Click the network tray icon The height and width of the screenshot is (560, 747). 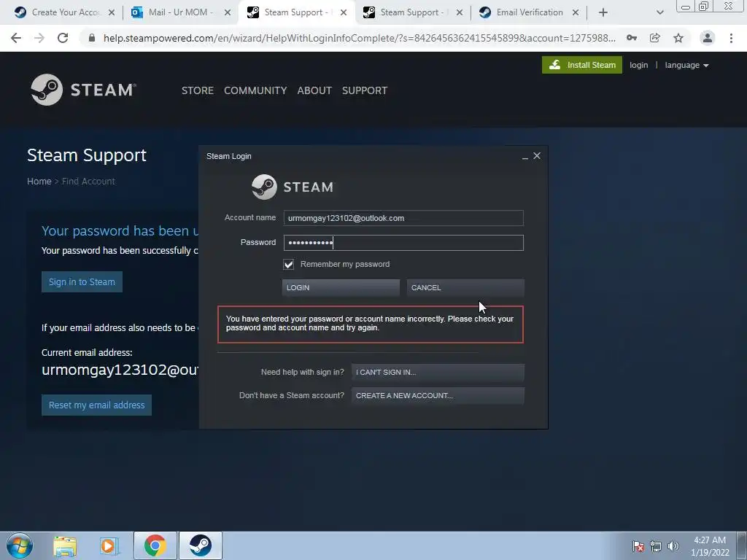656,546
